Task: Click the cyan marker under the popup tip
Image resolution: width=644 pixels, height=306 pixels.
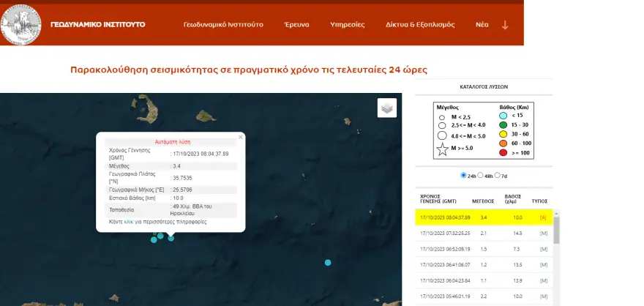Action: pyautogui.click(x=171, y=238)
